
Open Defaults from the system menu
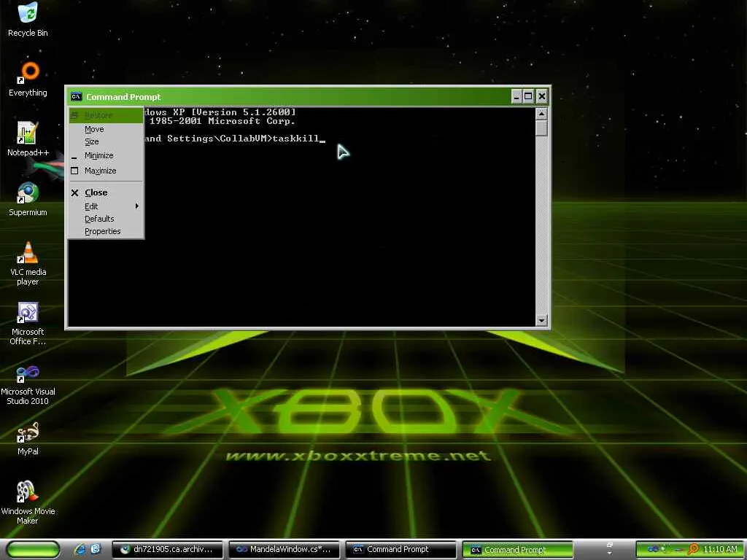coord(106,219)
